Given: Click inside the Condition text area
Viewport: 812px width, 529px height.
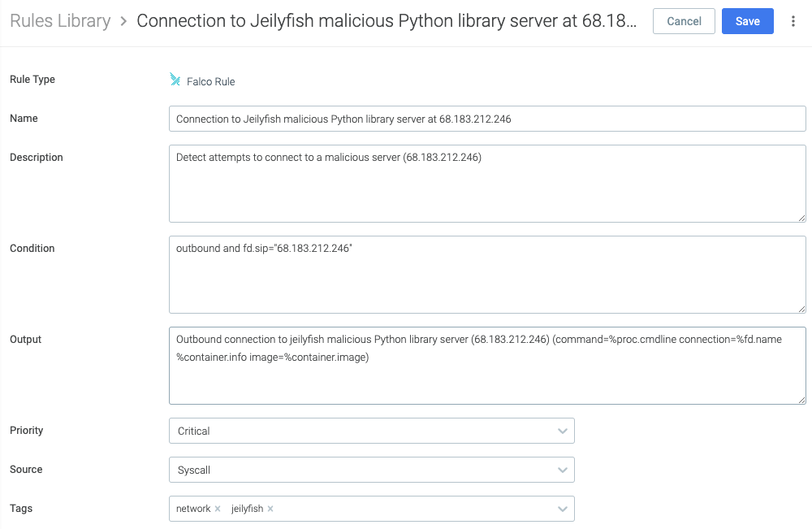Looking at the screenshot, I should pos(487,275).
